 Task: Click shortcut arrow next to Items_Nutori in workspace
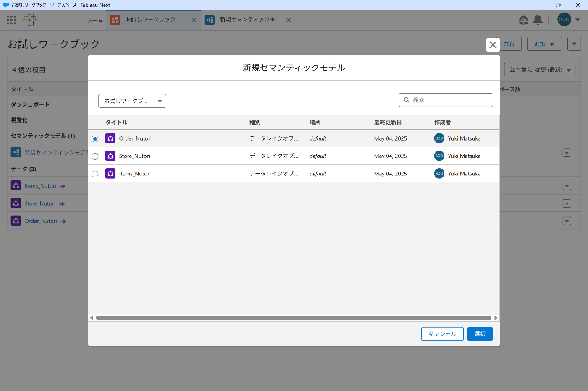pos(63,186)
